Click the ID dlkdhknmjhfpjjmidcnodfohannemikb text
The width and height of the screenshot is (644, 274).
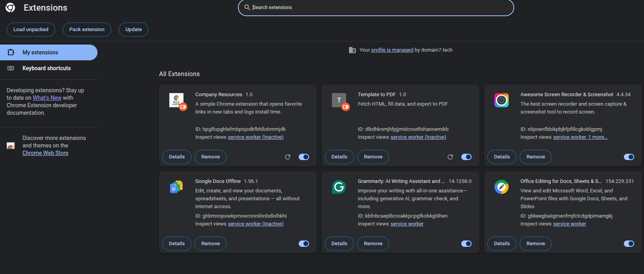coord(403,129)
